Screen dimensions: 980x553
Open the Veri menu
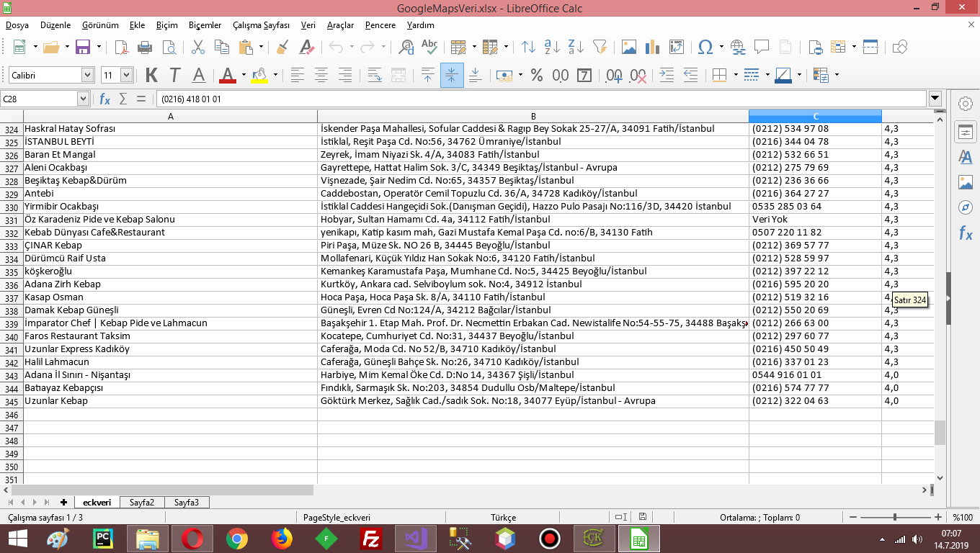click(308, 25)
